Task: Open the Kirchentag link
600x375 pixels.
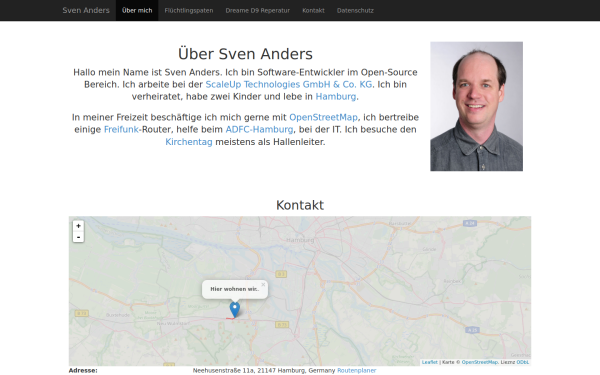Action: [189, 142]
